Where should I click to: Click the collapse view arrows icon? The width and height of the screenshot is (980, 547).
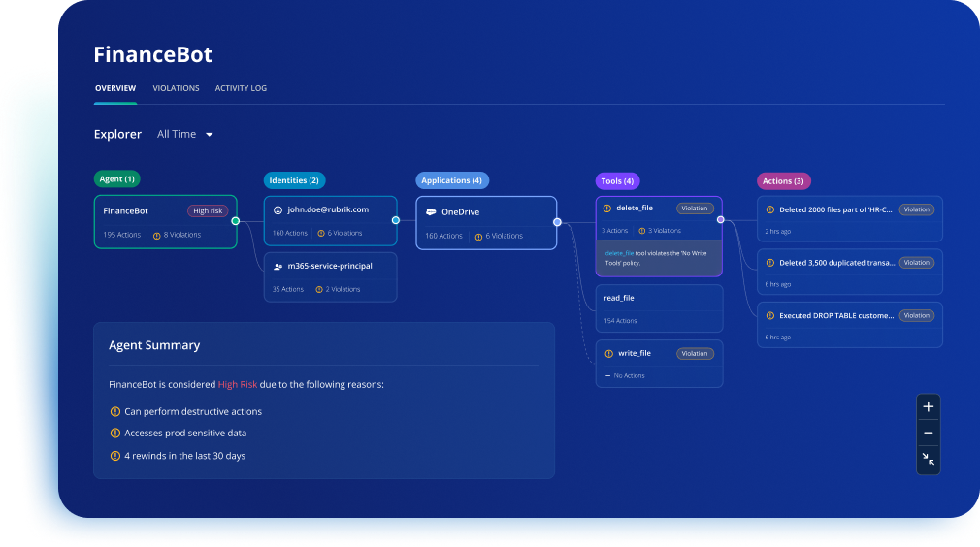coord(929,460)
